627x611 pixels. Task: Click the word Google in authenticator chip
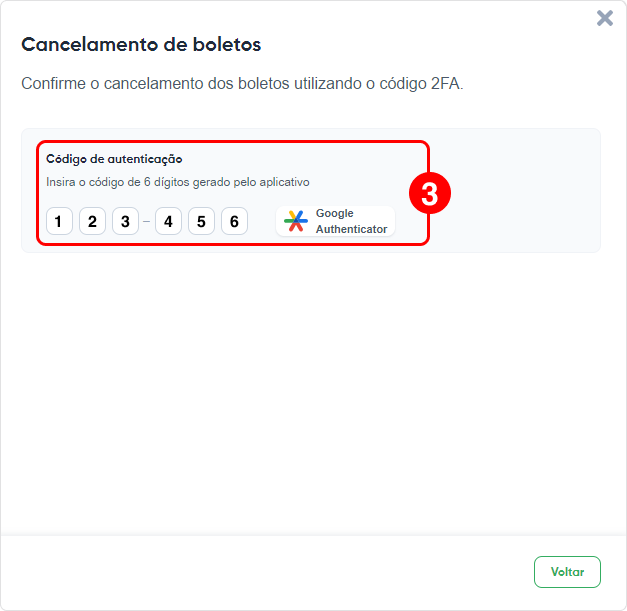pos(335,213)
